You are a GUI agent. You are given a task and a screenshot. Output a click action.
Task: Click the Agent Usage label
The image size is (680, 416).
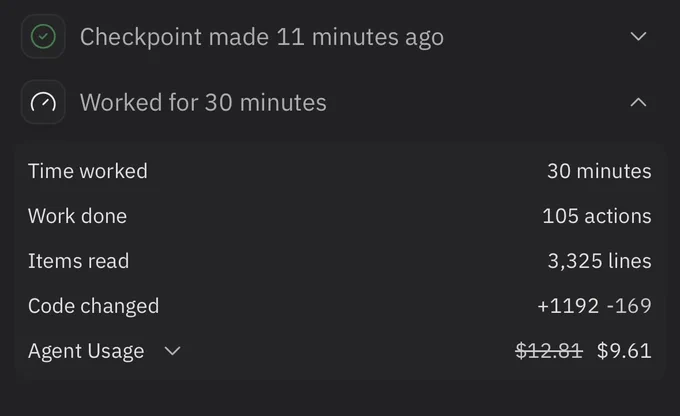pos(86,351)
